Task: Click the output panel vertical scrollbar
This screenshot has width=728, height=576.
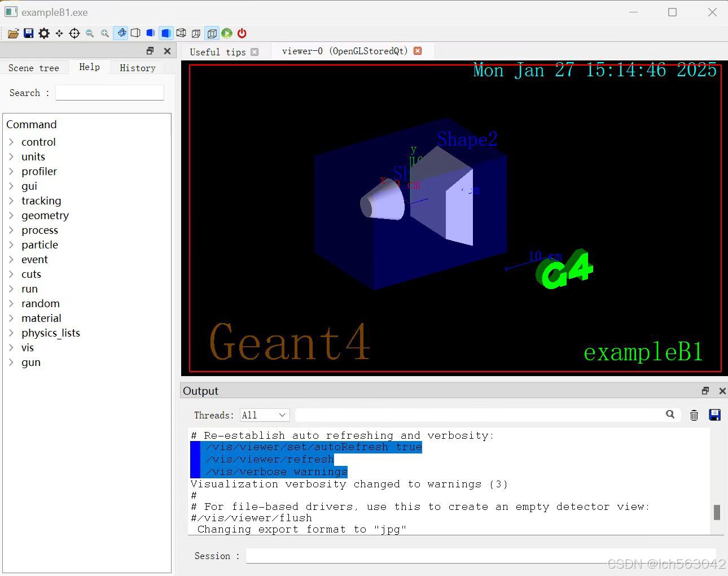Action: (717, 512)
